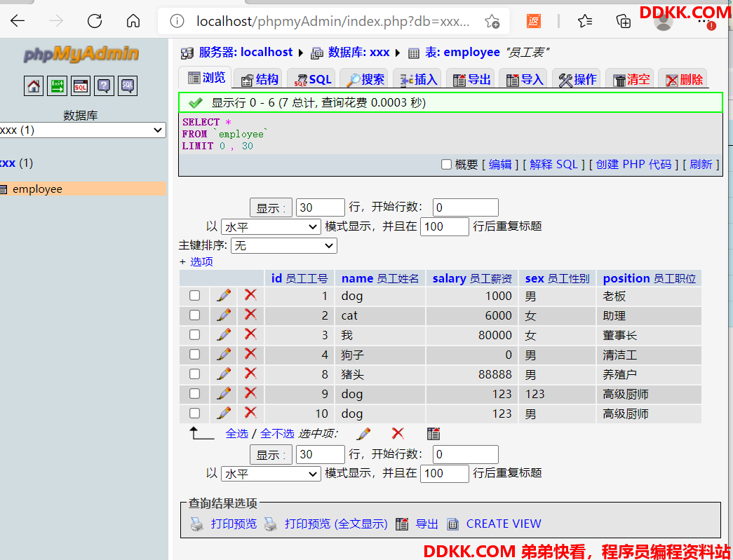This screenshot has height=560, width=733.
Task: Click the browser address bar
Action: [x=333, y=21]
